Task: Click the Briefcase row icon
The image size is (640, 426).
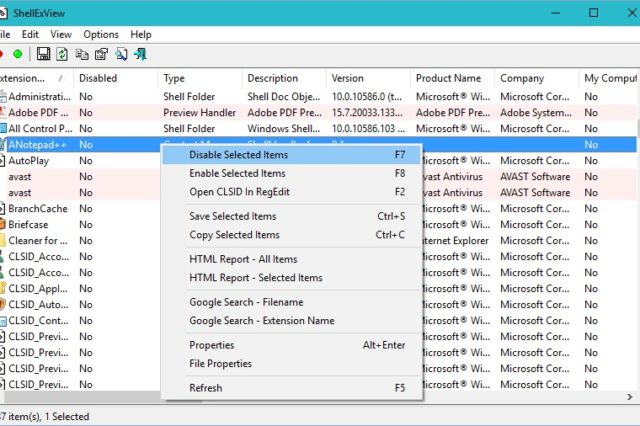Action: point(3,225)
